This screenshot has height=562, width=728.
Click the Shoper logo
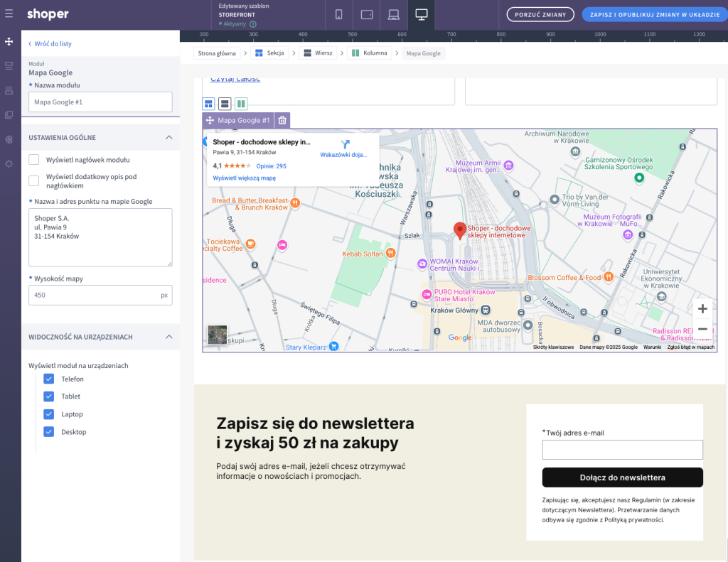pos(48,14)
